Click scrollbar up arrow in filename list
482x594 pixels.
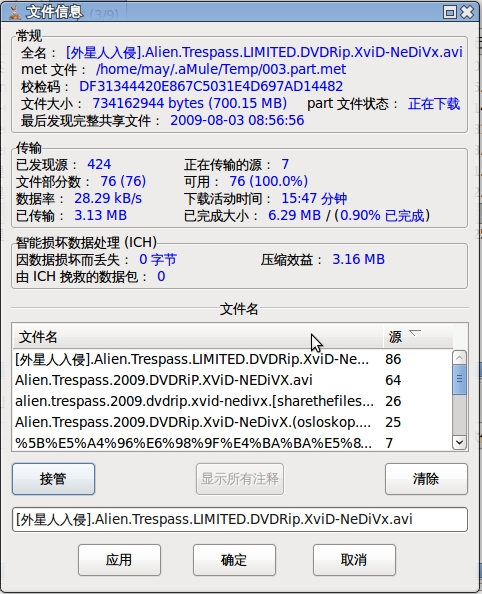pyautogui.click(x=459, y=357)
